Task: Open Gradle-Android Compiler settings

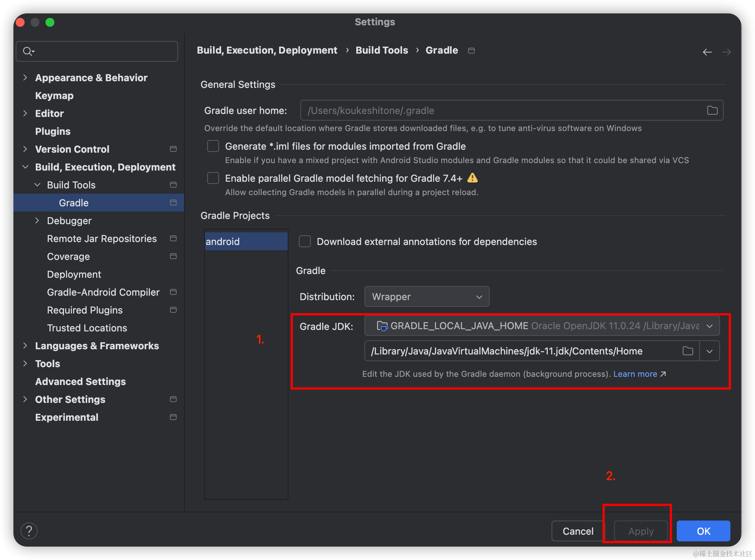Action: tap(103, 292)
